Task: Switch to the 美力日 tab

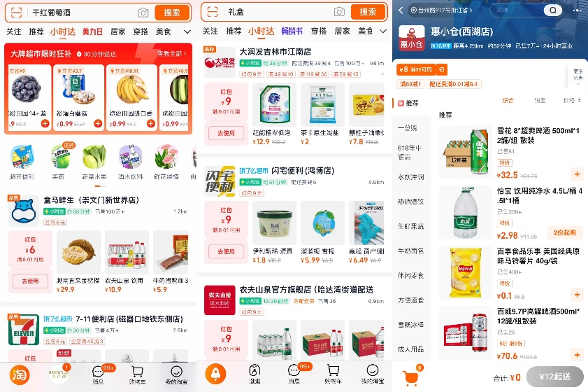Action: pyautogui.click(x=92, y=32)
